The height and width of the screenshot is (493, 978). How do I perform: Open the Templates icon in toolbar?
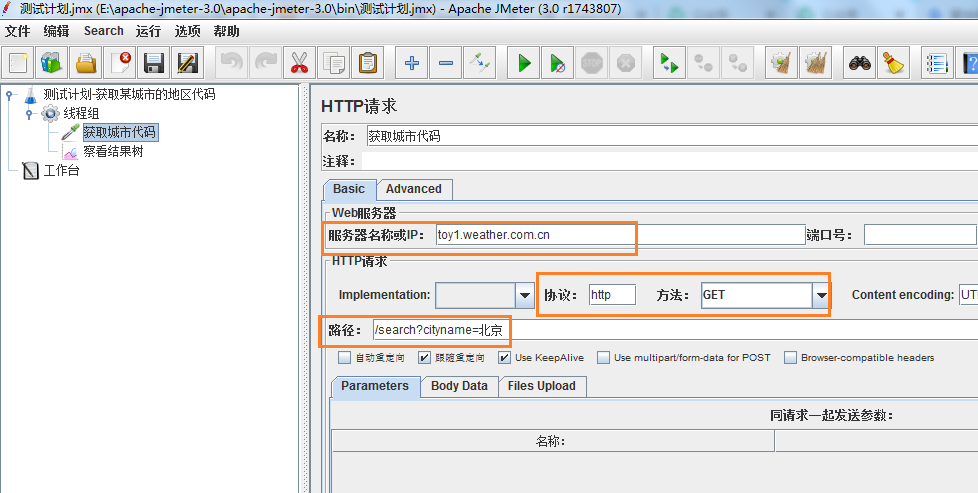[52, 62]
